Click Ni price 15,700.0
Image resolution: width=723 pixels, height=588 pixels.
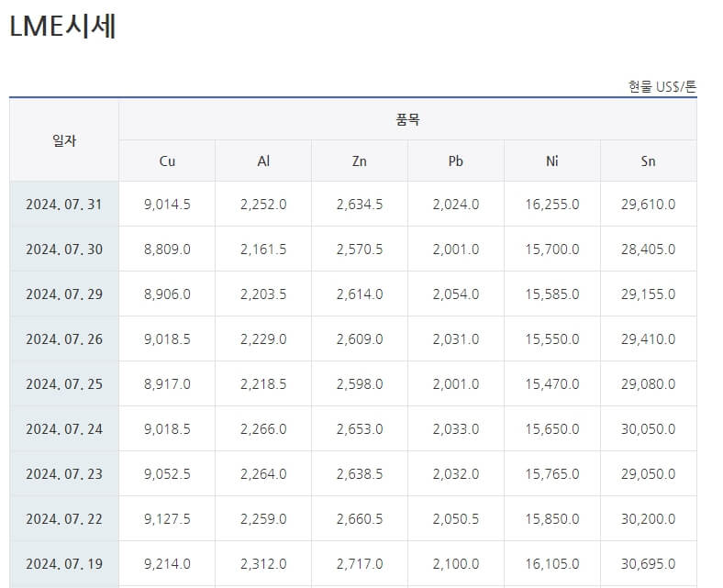click(552, 249)
